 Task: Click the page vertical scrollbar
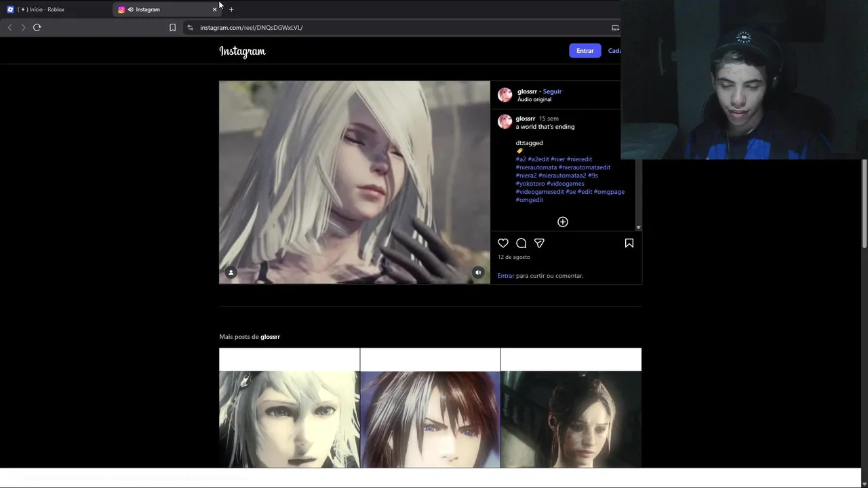865,203
